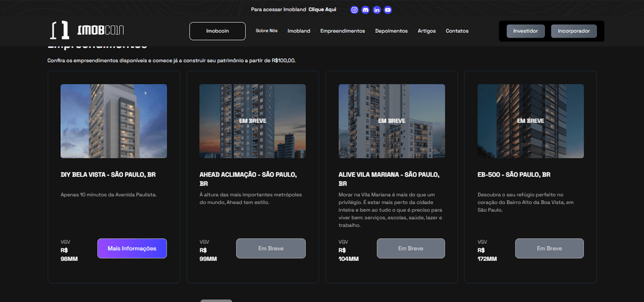Viewport: 644px width, 302px height.
Task: Open Contatos menu item
Action: 457,31
